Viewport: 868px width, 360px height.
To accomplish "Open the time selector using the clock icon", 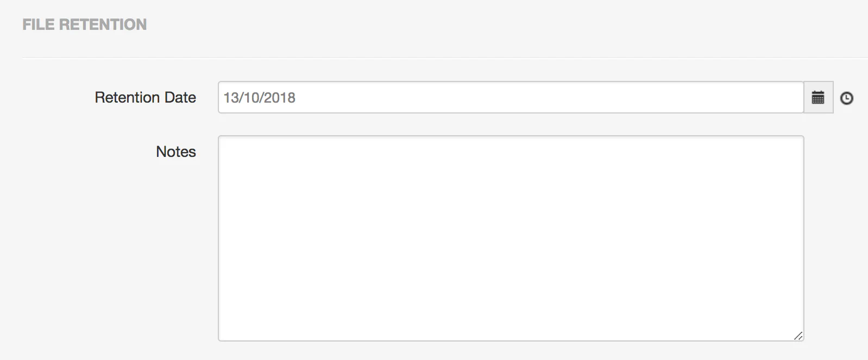I will [847, 98].
